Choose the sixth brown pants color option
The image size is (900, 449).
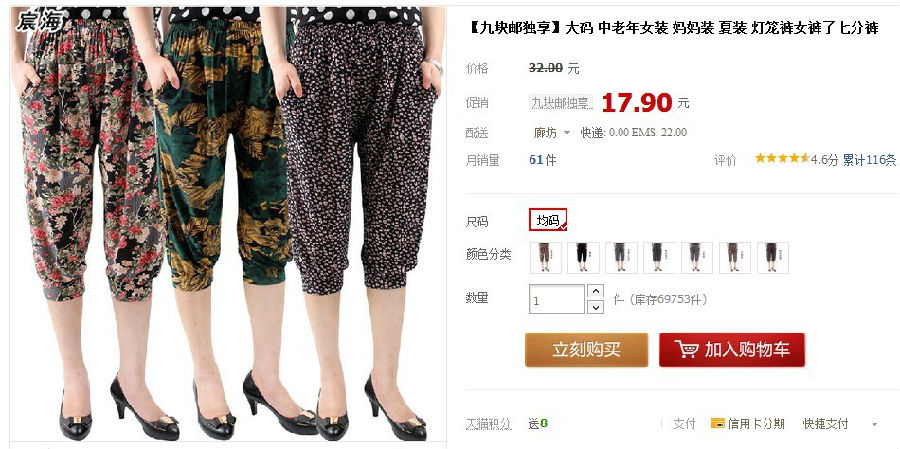pos(735,258)
